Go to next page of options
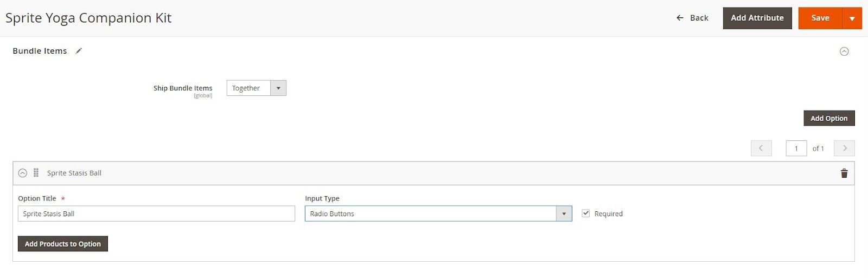 click(844, 148)
